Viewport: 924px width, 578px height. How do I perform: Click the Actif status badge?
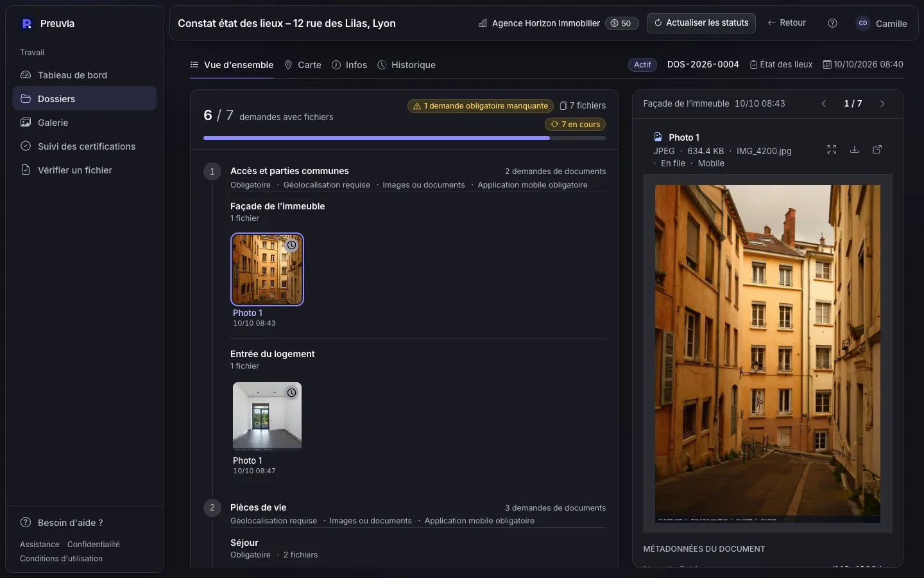642,65
